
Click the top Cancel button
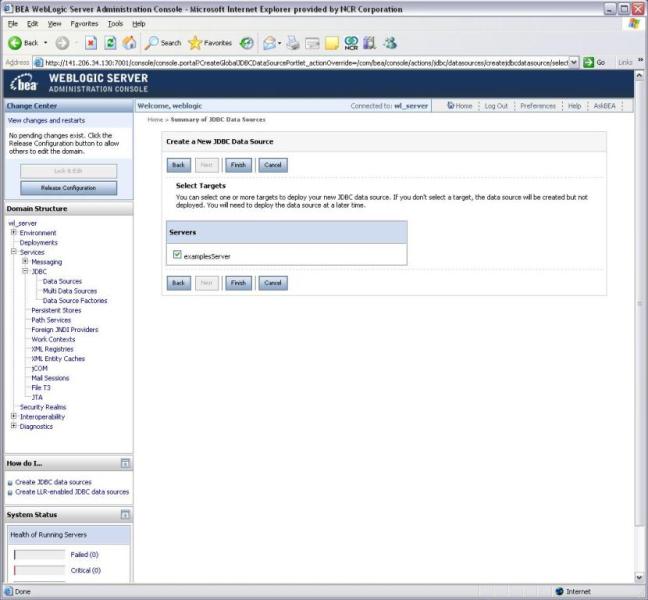[273, 165]
